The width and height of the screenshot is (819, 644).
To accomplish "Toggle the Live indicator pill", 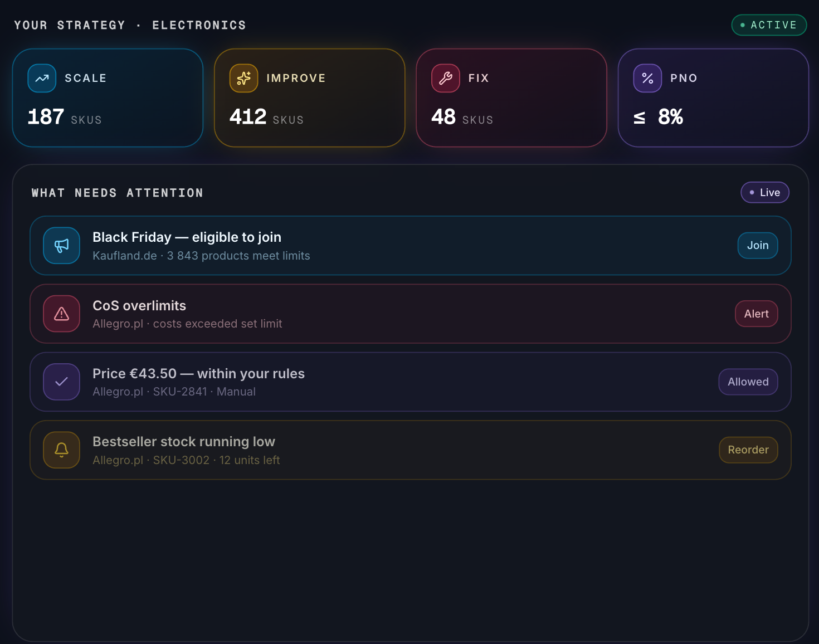I will [765, 192].
